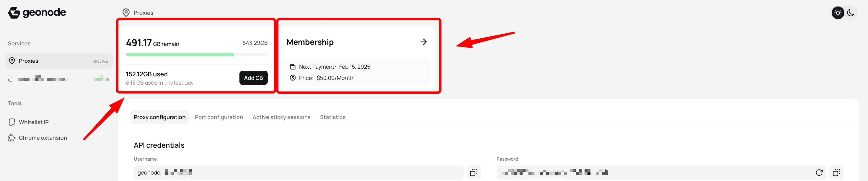Open the Port configuration tab

coord(219,117)
